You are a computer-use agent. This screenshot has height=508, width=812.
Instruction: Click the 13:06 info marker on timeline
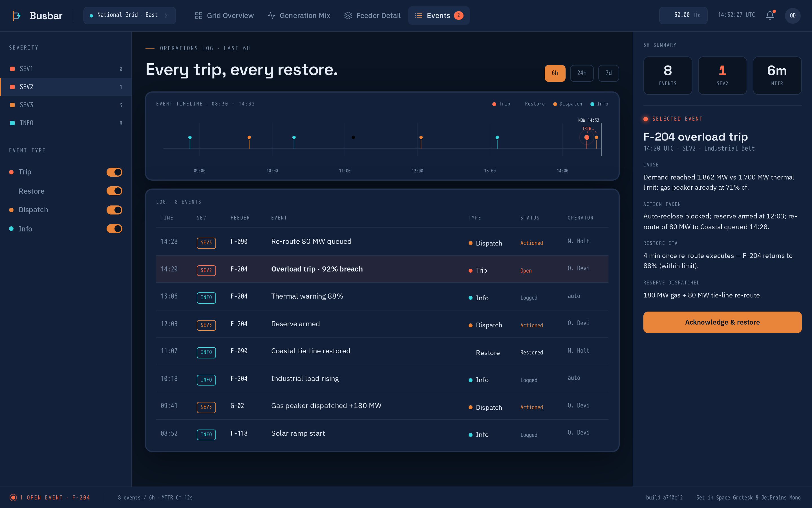pos(497,137)
